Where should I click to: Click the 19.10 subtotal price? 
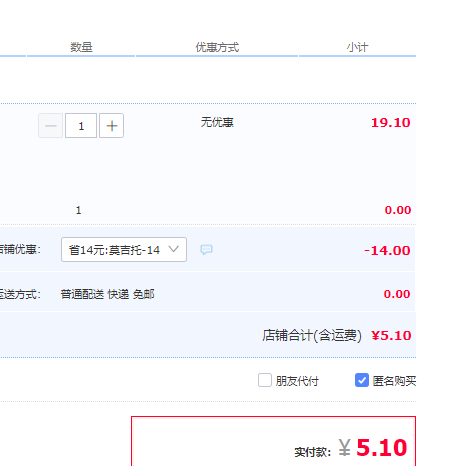(391, 123)
